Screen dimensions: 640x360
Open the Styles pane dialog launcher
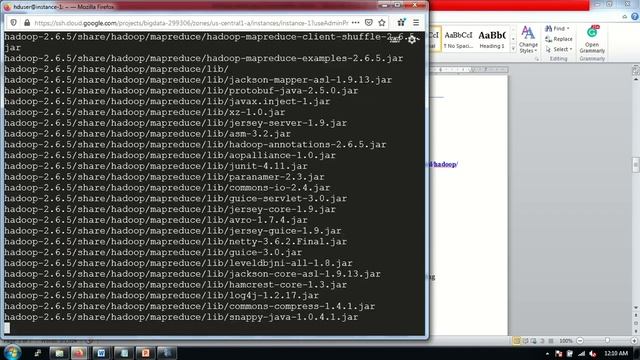click(537, 59)
